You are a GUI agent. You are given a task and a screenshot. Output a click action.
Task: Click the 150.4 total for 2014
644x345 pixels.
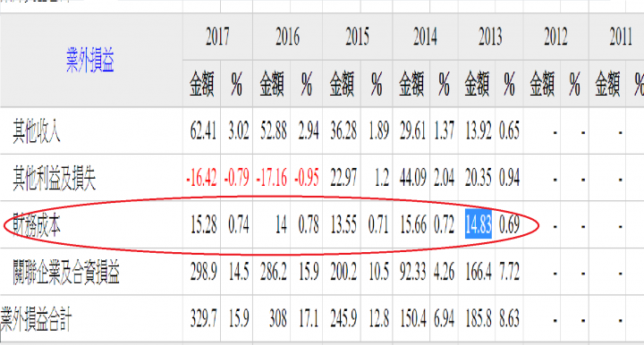click(412, 318)
